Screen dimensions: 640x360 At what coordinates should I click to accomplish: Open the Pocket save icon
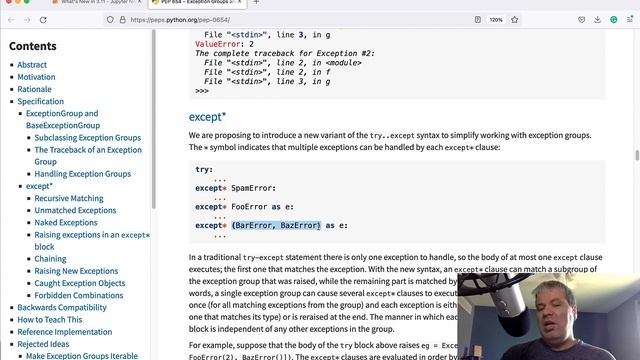coord(582,20)
